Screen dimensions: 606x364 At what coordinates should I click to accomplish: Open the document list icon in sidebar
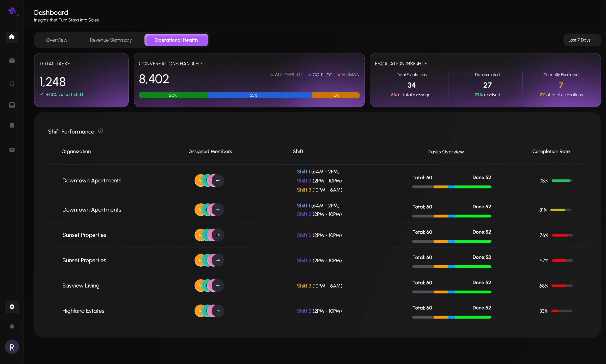coord(12,84)
